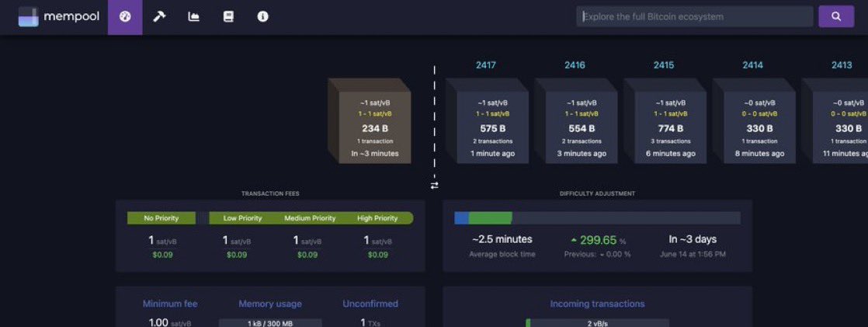868x327 pixels.
Task: Click the TRANSACTION FEES section title
Action: [270, 193]
